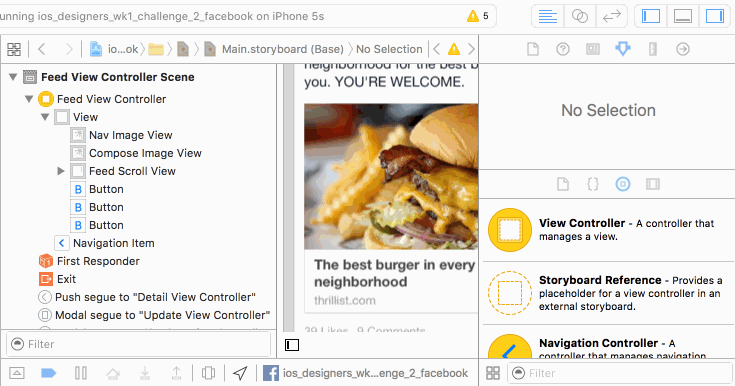This screenshot has width=735, height=386.
Task: Click the Object library Filter field
Action: tap(620, 373)
